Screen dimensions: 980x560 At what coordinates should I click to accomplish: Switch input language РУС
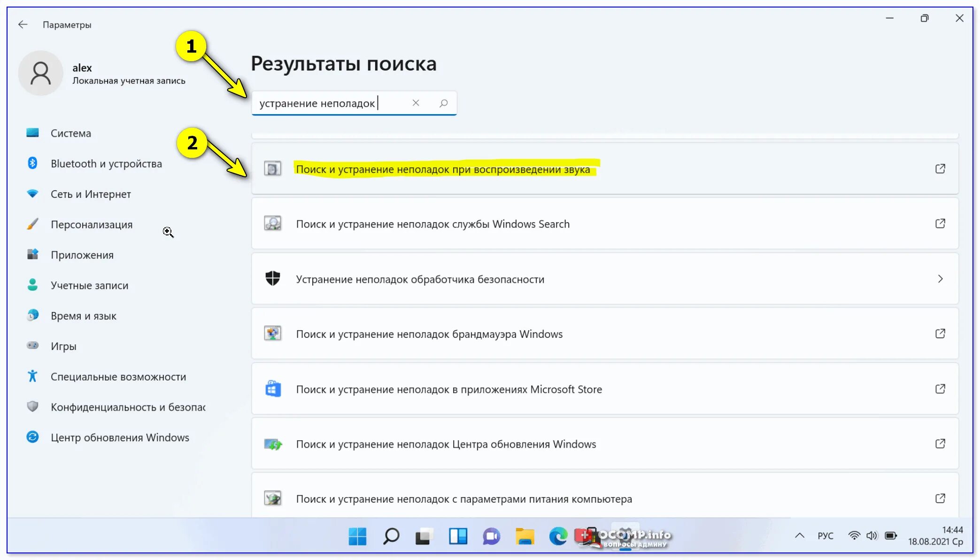[826, 536]
